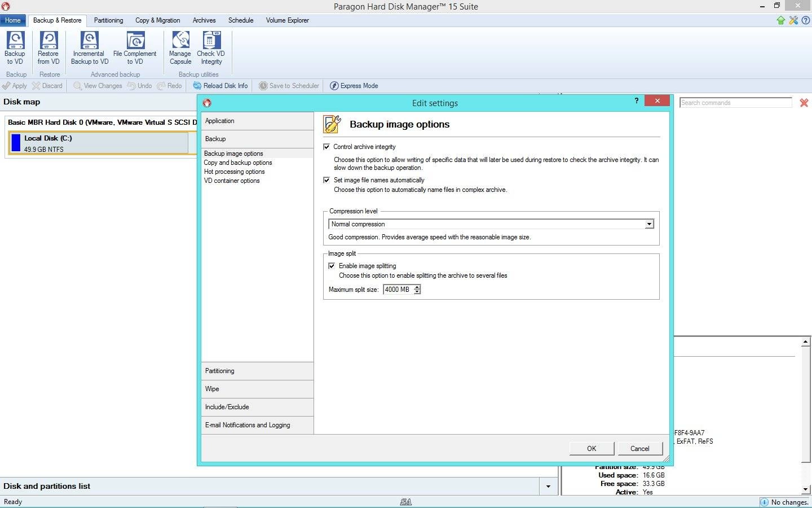Click Discard in the toolbar
Image resolution: width=812 pixels, height=508 pixels.
(x=47, y=86)
